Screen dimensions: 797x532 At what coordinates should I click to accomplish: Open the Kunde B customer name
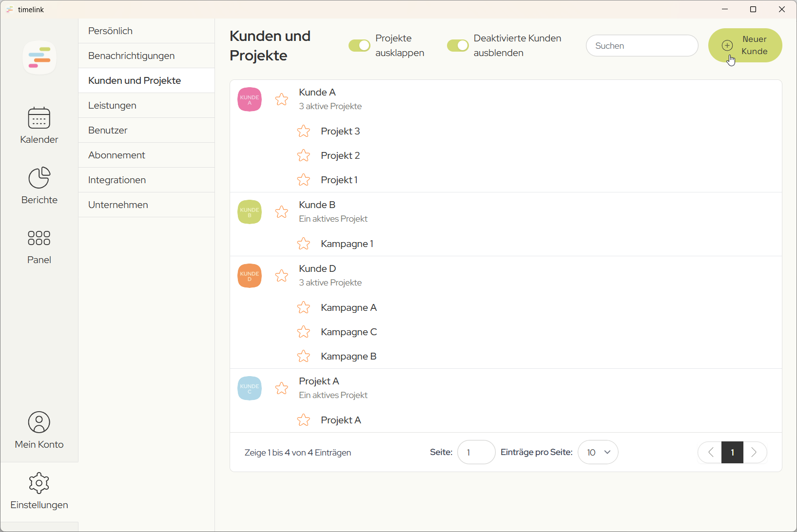pos(317,205)
